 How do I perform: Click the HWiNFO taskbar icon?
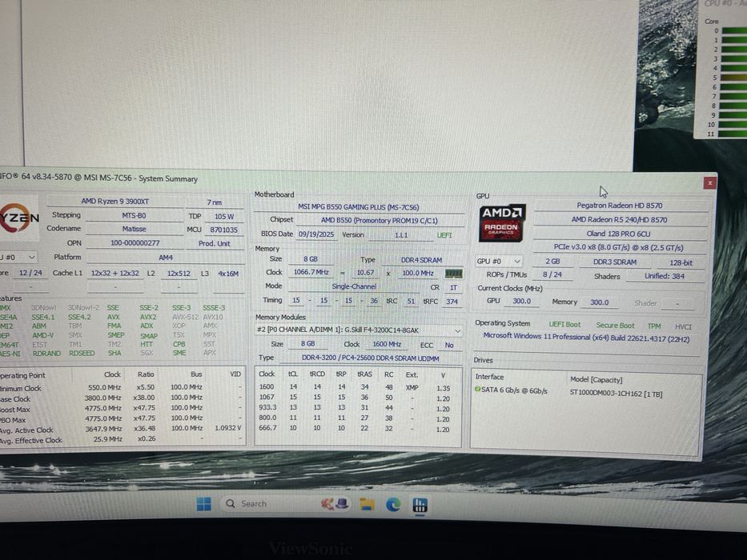click(x=420, y=506)
